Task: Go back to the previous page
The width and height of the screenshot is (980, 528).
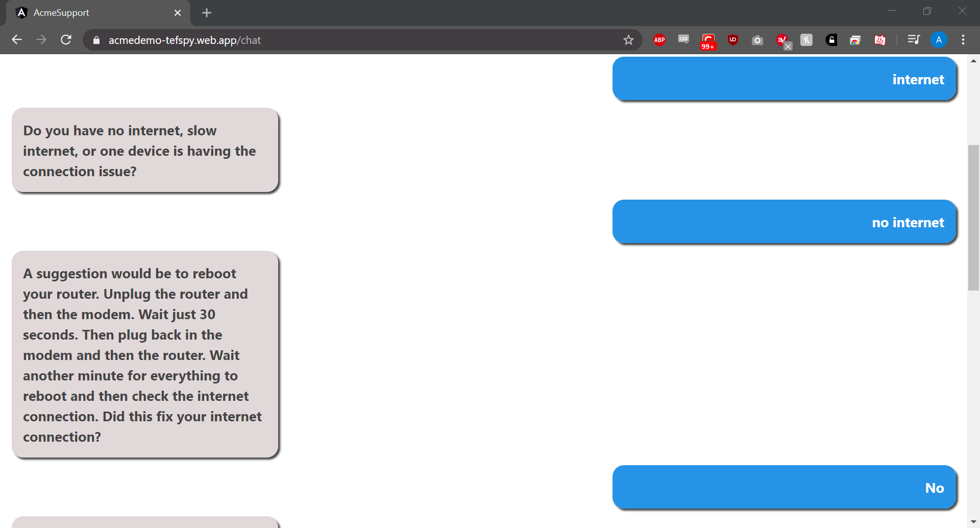Action: (17, 40)
